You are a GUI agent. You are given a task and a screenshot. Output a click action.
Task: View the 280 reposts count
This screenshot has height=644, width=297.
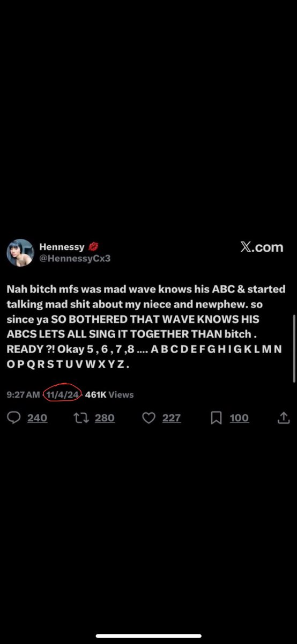tap(105, 418)
